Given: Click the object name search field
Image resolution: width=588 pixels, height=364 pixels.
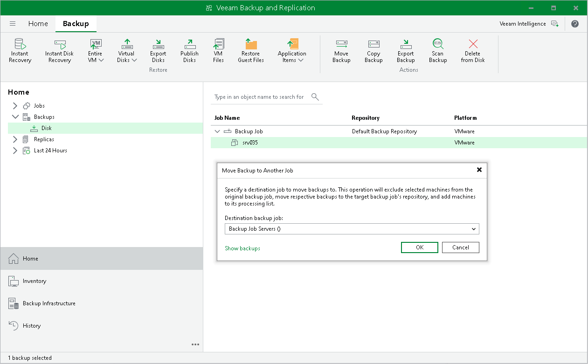Looking at the screenshot, I should tap(259, 97).
